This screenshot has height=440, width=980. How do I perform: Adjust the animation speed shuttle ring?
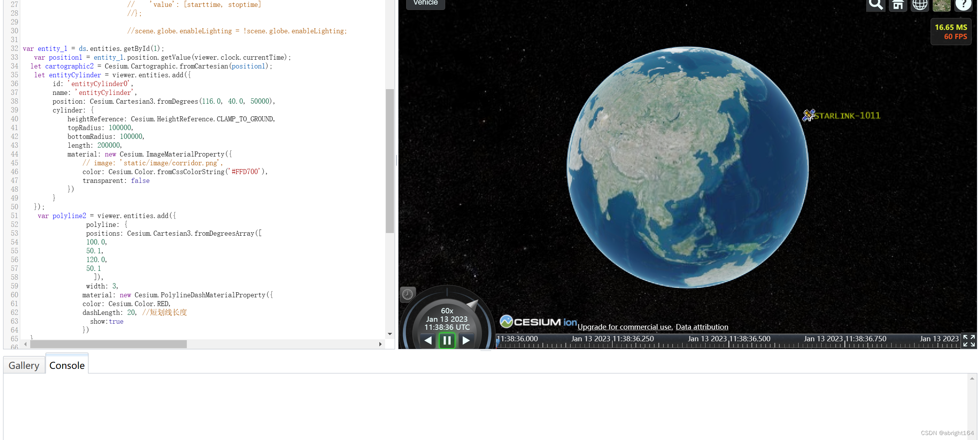coord(473,304)
